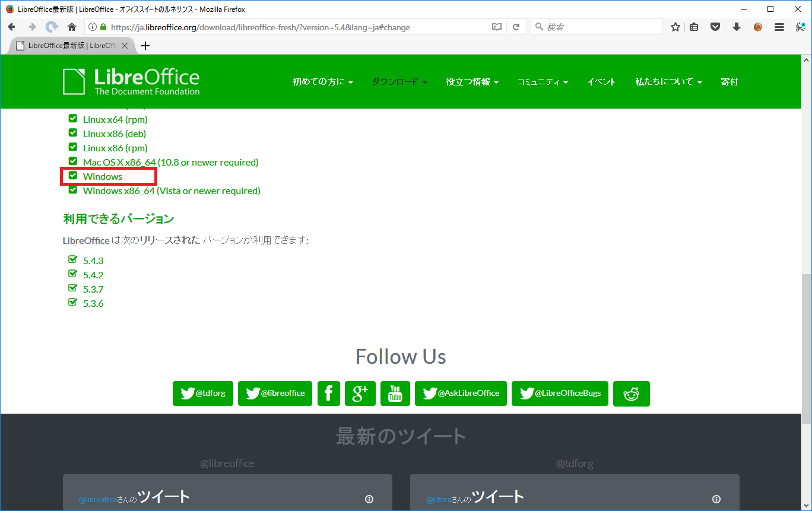Expand the 役立つ情報 menu
Viewport: 812px width, 511px height.
coord(472,82)
